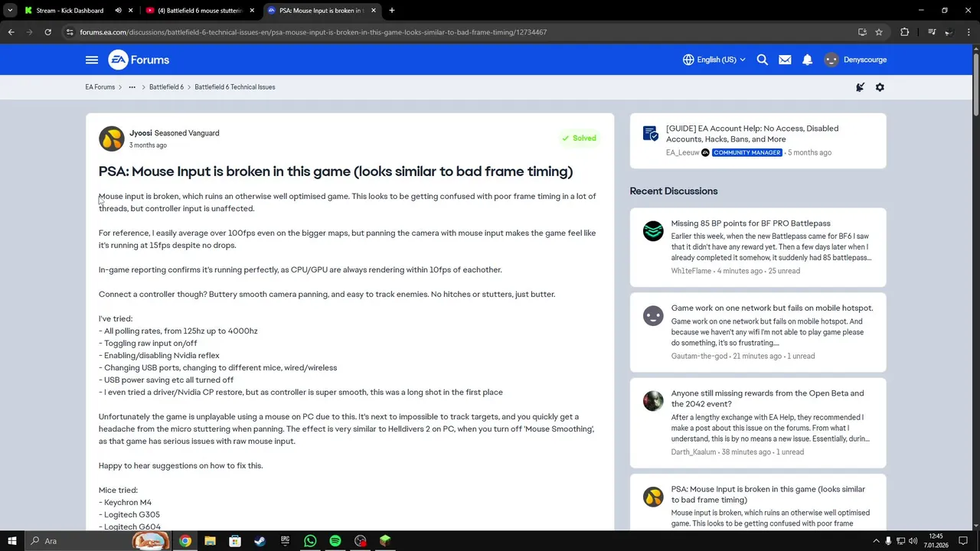
Task: Open Microsoft Store from the taskbar
Action: pos(235,541)
